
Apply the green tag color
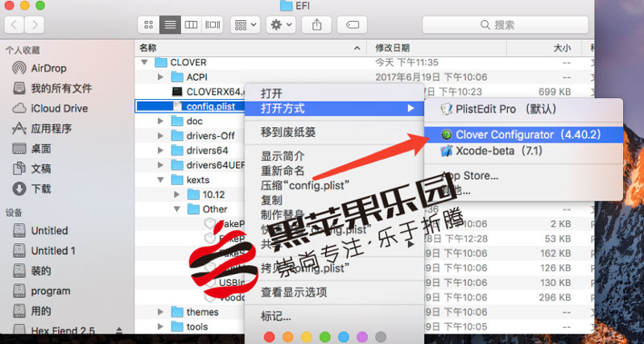click(325, 337)
